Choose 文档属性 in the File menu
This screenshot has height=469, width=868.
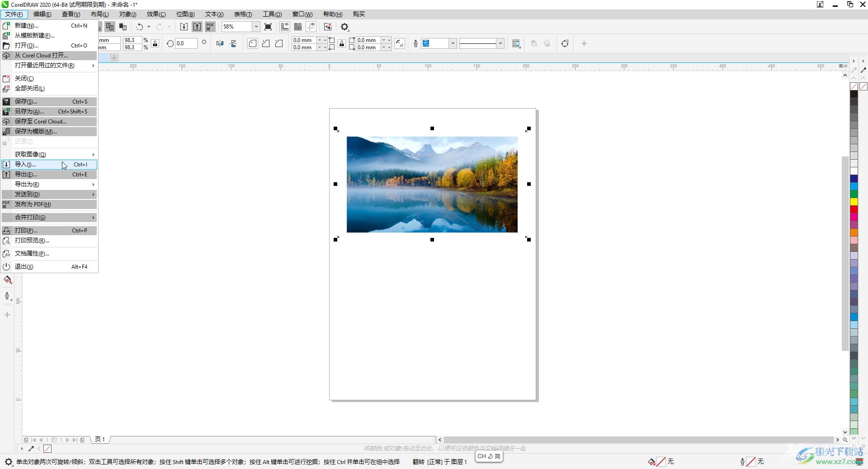click(49, 253)
